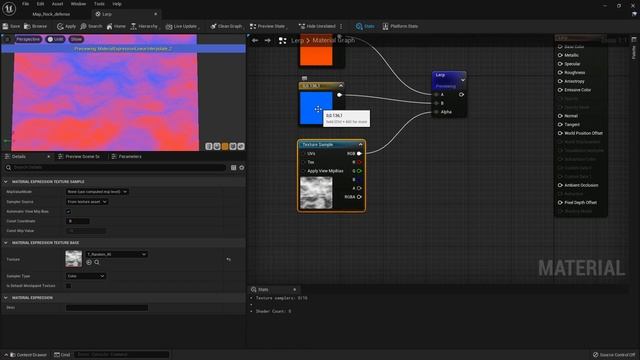
Task: Open the viewport Show menu
Action: click(76, 39)
